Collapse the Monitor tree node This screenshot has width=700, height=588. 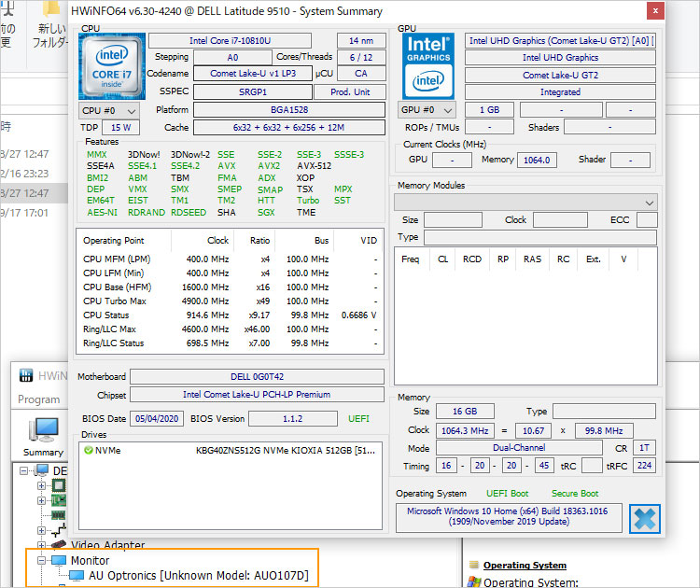click(x=42, y=560)
